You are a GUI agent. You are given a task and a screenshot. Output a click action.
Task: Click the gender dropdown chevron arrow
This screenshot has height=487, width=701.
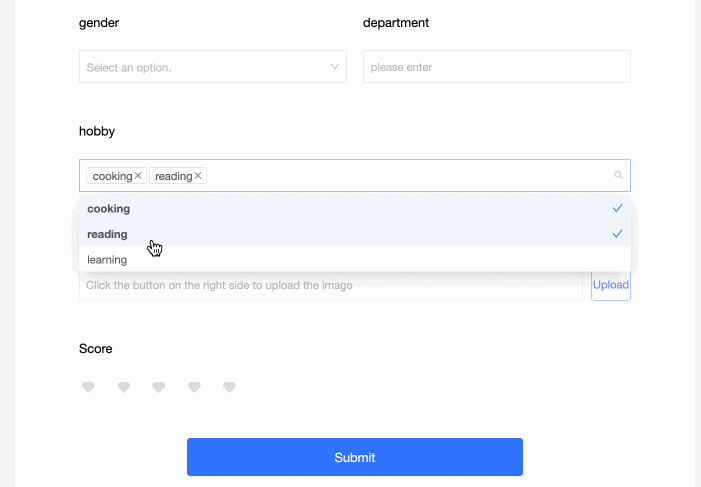(335, 67)
